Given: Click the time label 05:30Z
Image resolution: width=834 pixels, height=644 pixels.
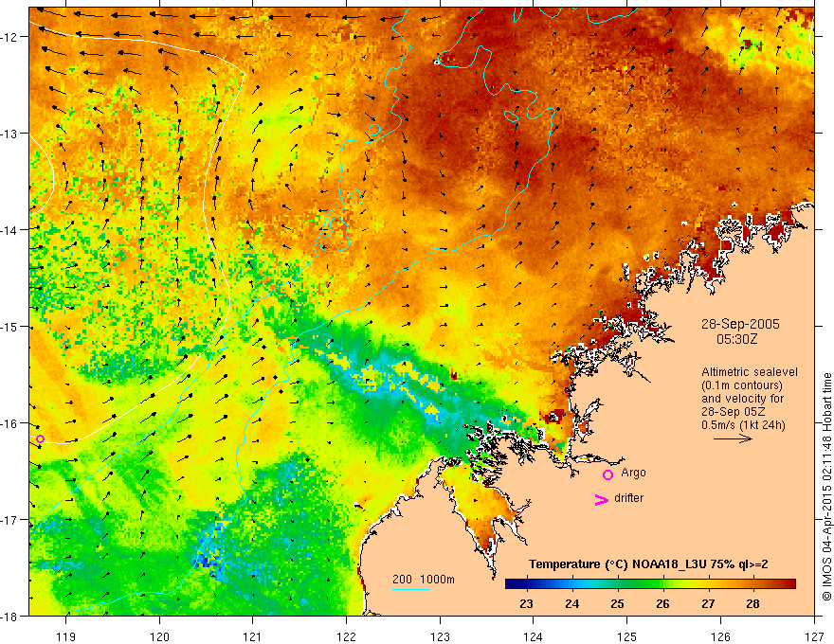Looking at the screenshot, I should [x=736, y=339].
